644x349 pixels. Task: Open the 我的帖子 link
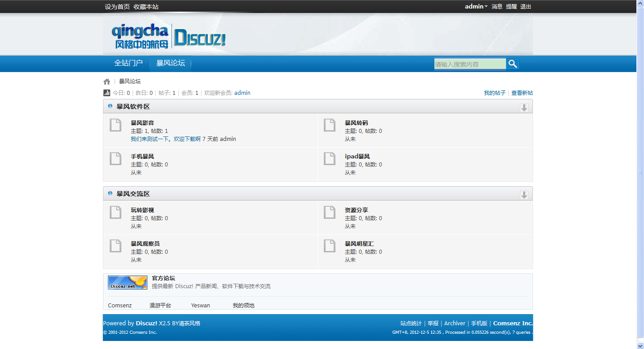[x=494, y=93]
